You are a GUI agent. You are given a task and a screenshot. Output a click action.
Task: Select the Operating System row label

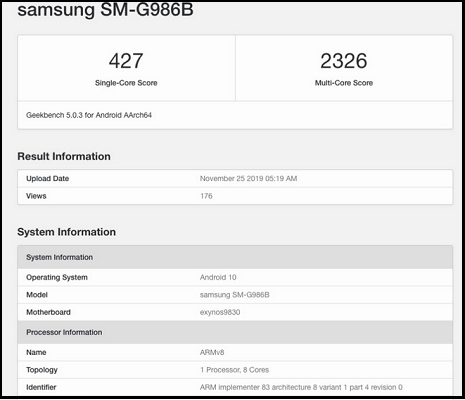(x=57, y=277)
